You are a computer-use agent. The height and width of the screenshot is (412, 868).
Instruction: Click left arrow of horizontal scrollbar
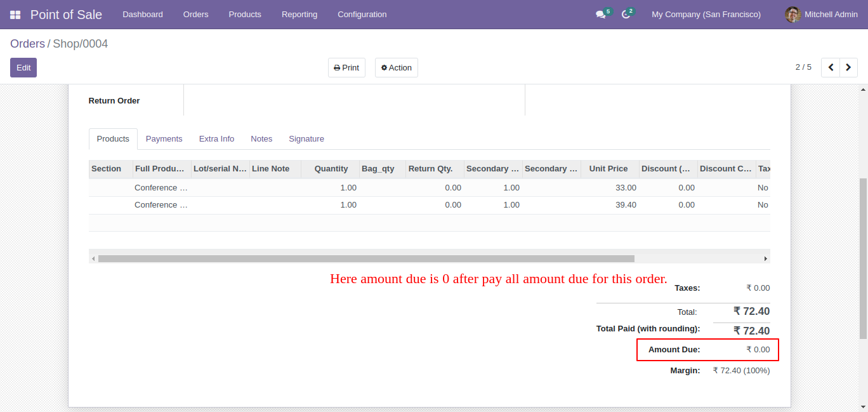[x=93, y=259]
